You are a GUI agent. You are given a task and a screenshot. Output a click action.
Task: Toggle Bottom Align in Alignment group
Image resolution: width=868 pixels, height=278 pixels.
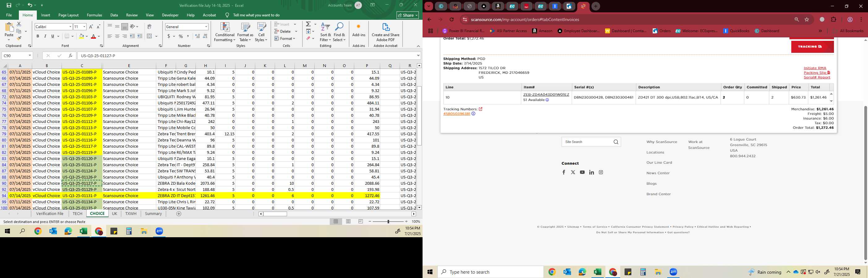click(x=125, y=27)
